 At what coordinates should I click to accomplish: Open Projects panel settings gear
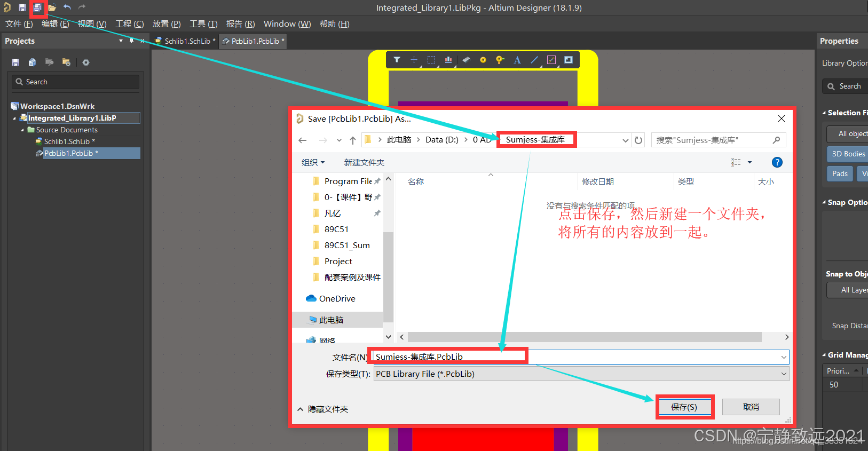[x=86, y=62]
